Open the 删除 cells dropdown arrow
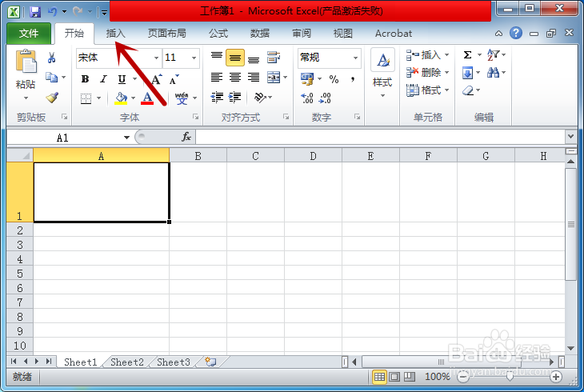Image resolution: width=584 pixels, height=392 pixels. click(447, 72)
